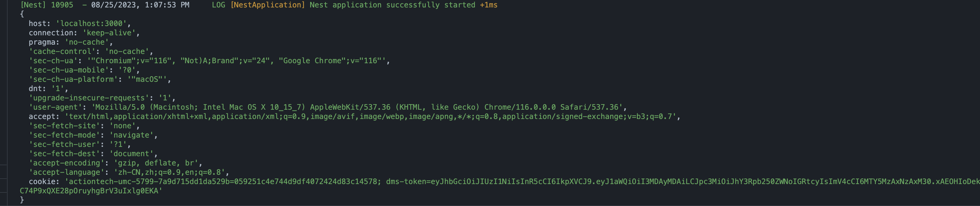980x206 pixels.
Task: Click the accept header key
Action: [x=42, y=117]
